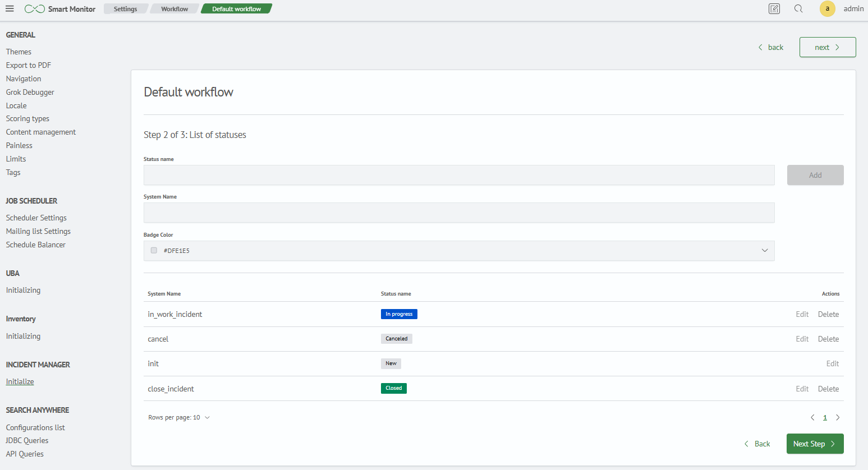The width and height of the screenshot is (868, 470).
Task: Open the search magnifier icon
Action: coord(798,9)
